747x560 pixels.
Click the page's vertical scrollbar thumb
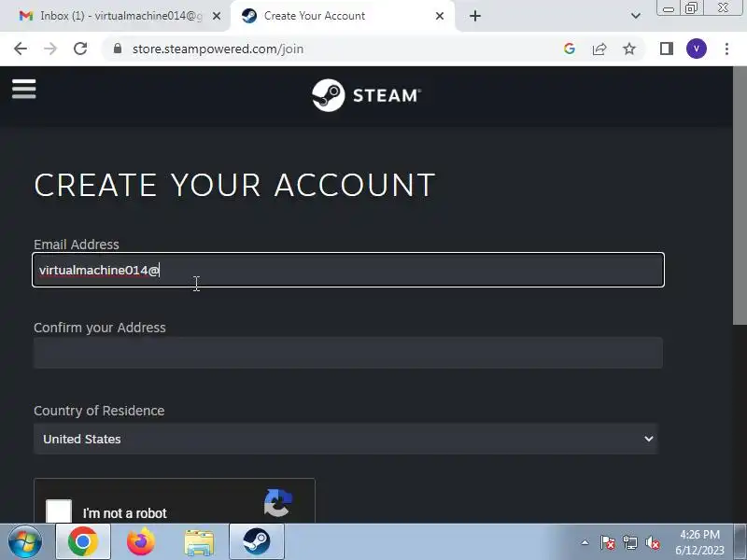pyautogui.click(x=740, y=195)
